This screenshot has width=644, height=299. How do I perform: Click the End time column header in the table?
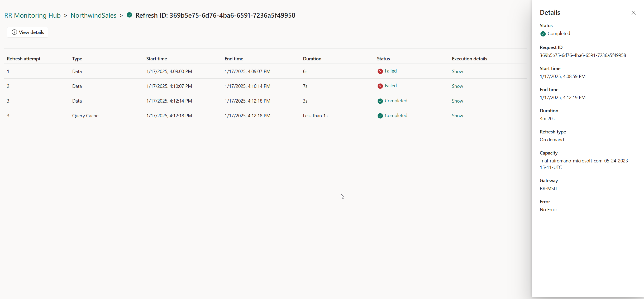(x=234, y=59)
